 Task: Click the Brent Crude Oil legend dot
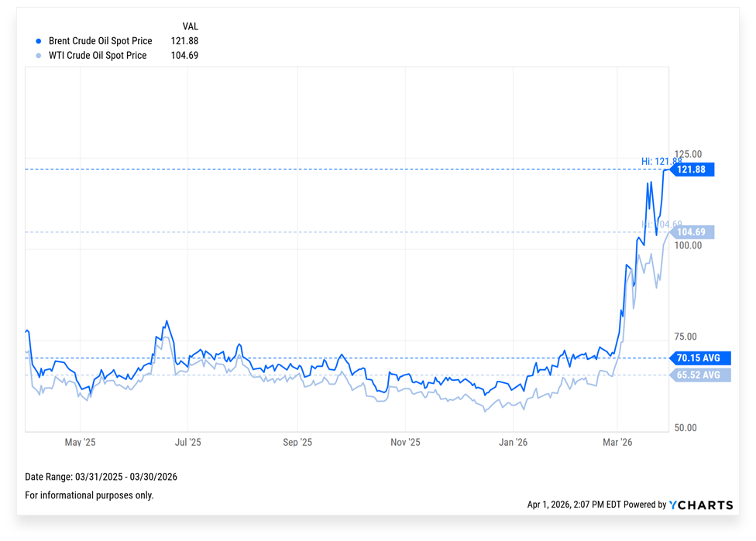(x=39, y=41)
